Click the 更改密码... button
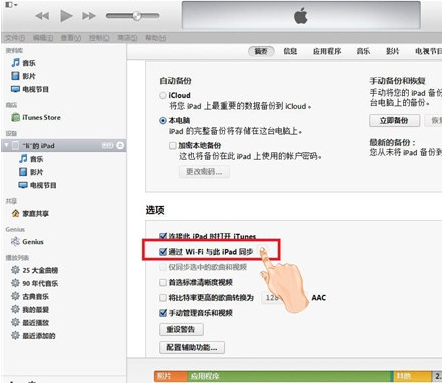This screenshot has width=442, height=383. pyautogui.click(x=204, y=172)
